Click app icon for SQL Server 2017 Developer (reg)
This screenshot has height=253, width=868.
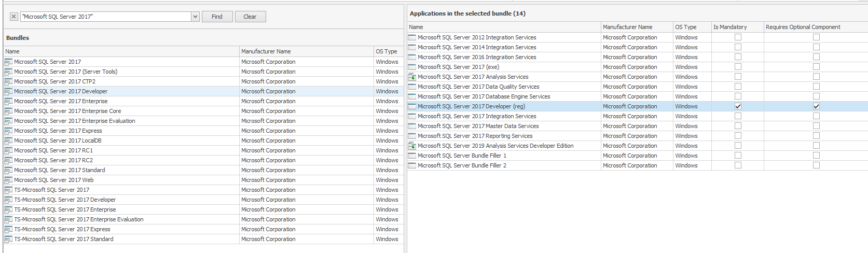412,106
